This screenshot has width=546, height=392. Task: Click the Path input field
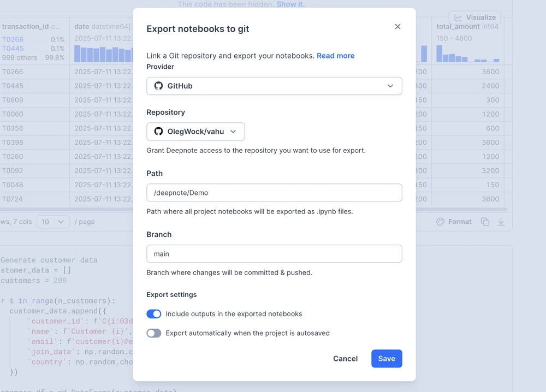tap(274, 193)
